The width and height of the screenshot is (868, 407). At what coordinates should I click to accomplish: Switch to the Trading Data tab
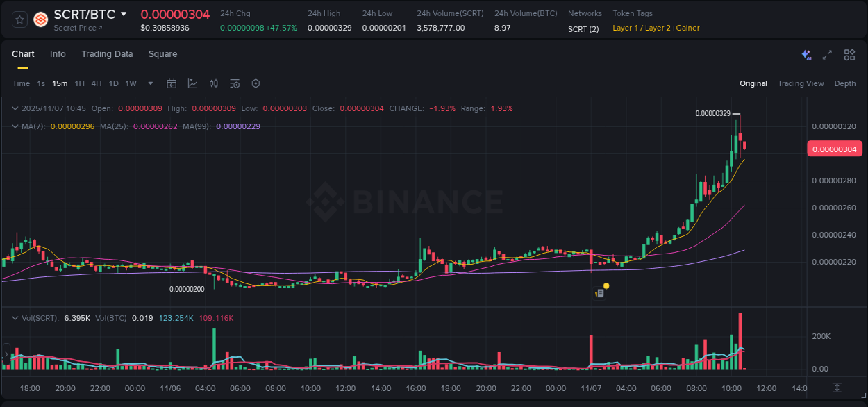tap(107, 54)
